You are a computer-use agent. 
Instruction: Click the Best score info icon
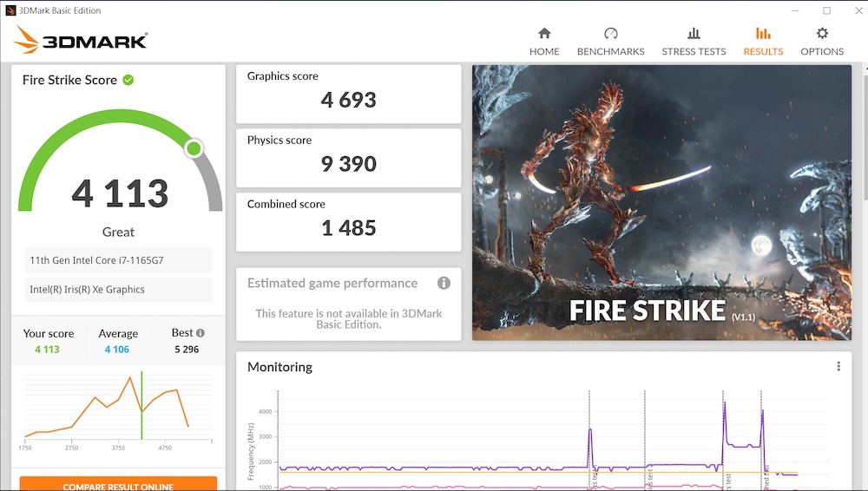[x=201, y=333]
